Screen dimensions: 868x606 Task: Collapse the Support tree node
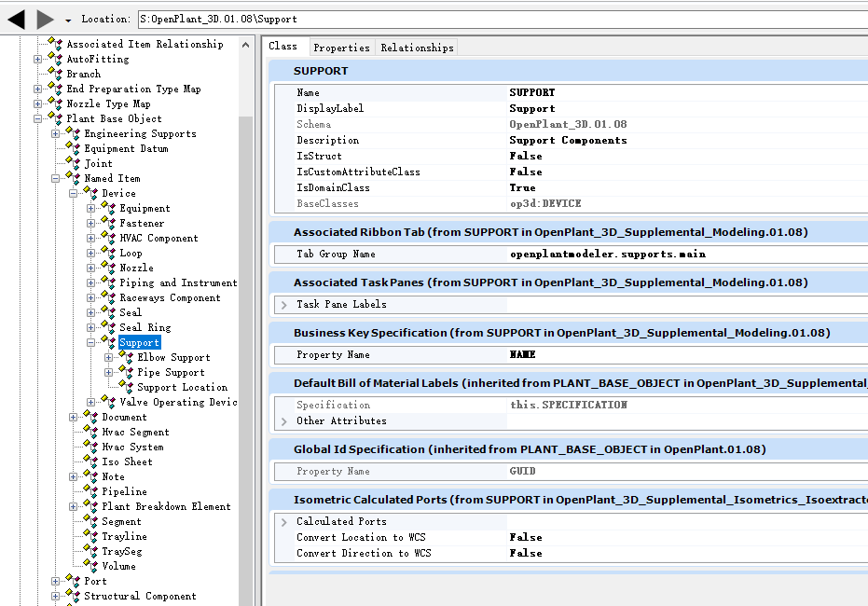pyautogui.click(x=91, y=342)
